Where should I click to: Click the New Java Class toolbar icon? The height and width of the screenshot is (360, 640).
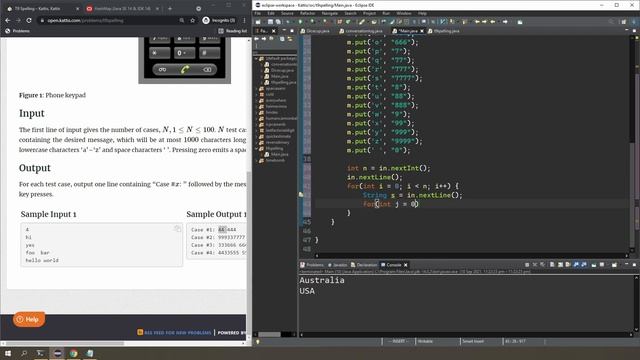348,22
